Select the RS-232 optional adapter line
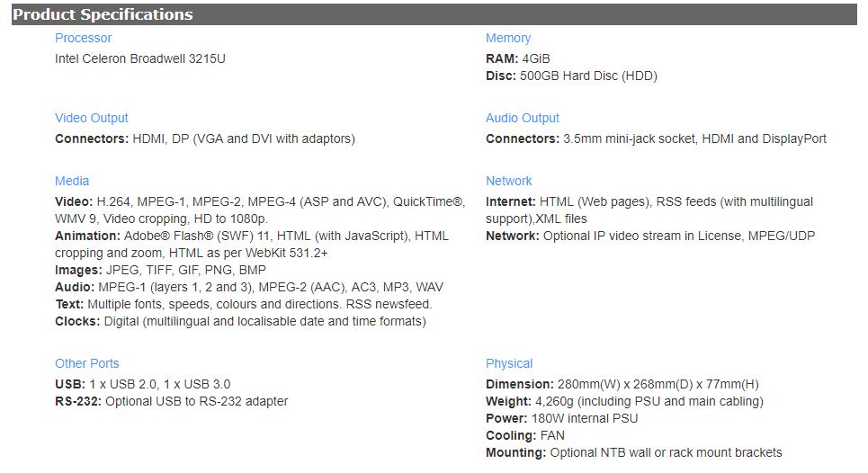This screenshot has height=473, width=868. pyautogui.click(x=172, y=402)
